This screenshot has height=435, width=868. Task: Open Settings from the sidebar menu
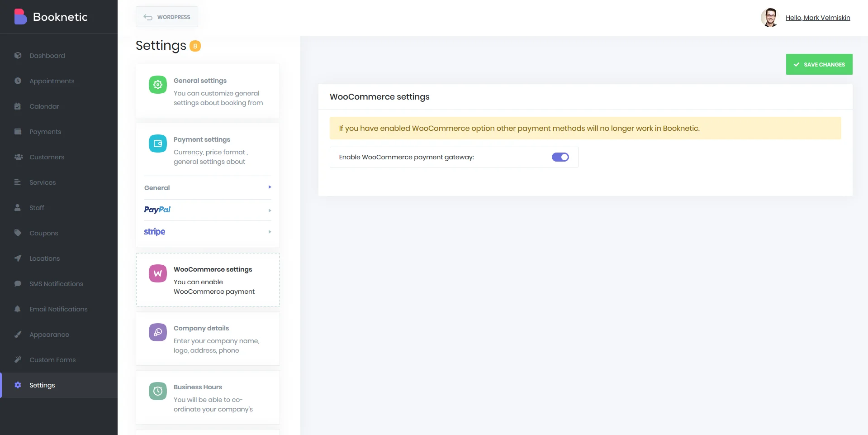pyautogui.click(x=42, y=385)
